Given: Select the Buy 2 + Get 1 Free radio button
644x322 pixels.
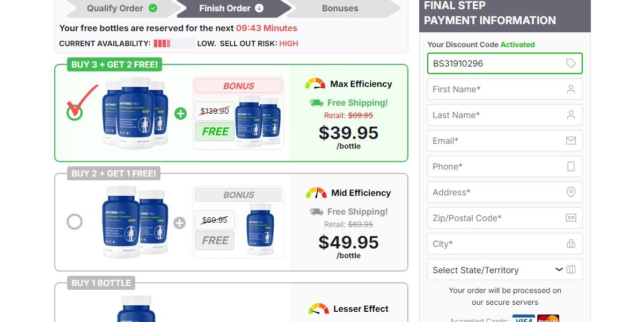Looking at the screenshot, I should pos(75,222).
